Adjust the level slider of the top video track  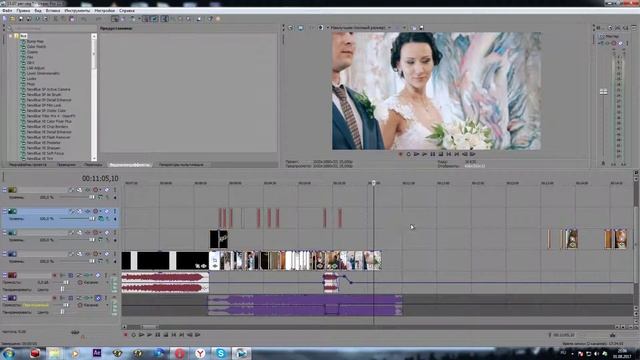click(x=92, y=197)
